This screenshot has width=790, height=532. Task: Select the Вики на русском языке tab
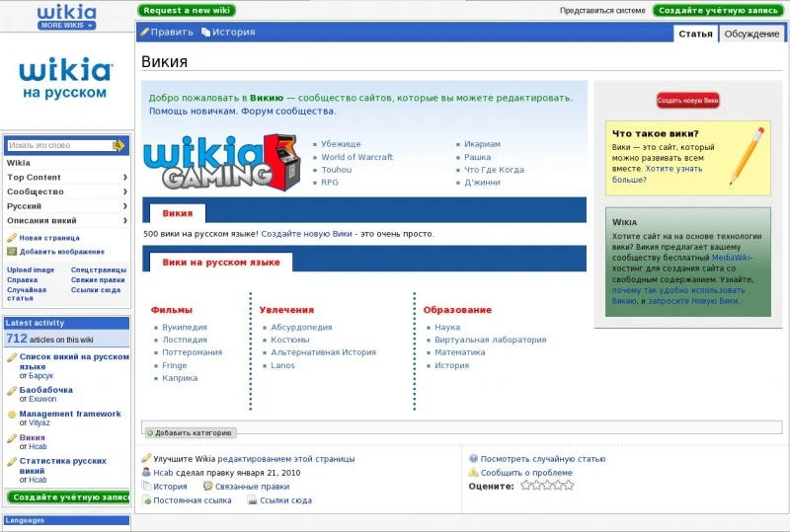[220, 263]
